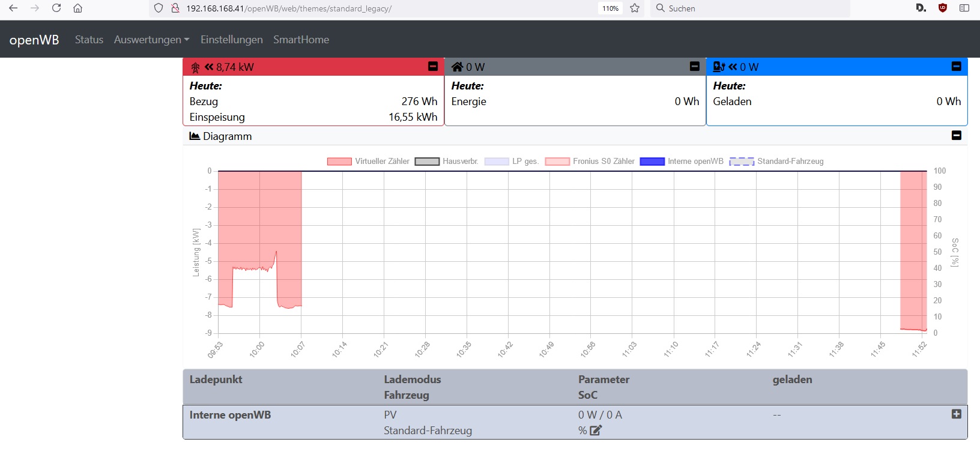Toggle Hausverbr. legend swatch
Screen dimensions: 980x454
[427, 162]
